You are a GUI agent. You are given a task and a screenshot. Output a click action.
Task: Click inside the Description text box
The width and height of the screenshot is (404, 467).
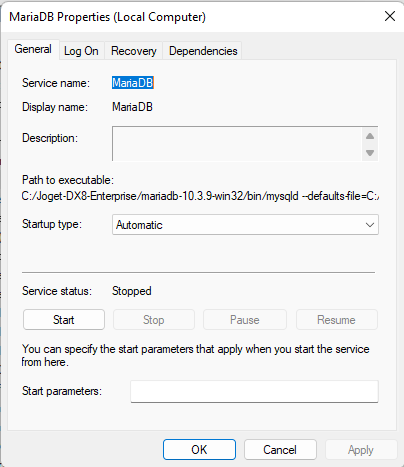tap(237, 144)
